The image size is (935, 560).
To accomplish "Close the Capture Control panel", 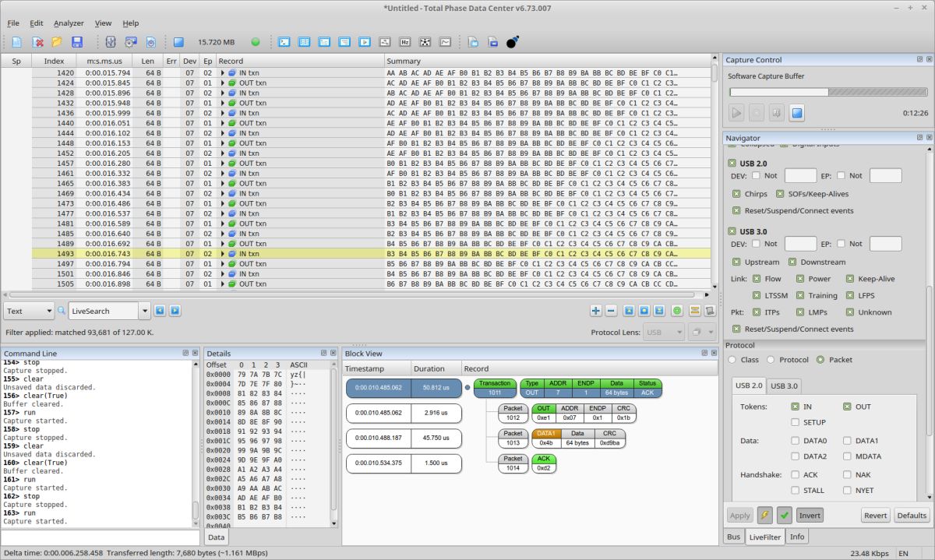I will click(929, 59).
